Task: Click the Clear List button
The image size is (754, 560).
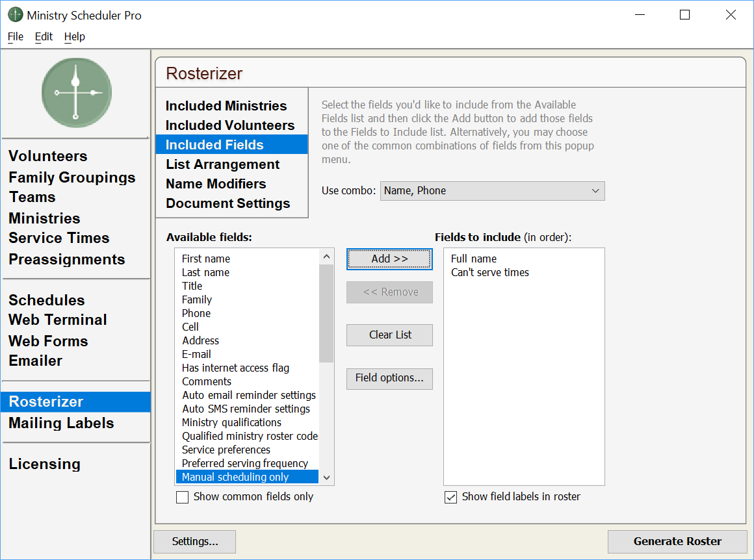Action: pyautogui.click(x=389, y=335)
